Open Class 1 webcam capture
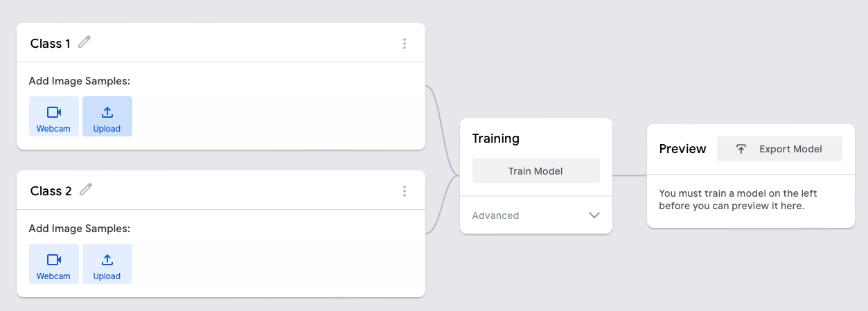 (x=54, y=116)
